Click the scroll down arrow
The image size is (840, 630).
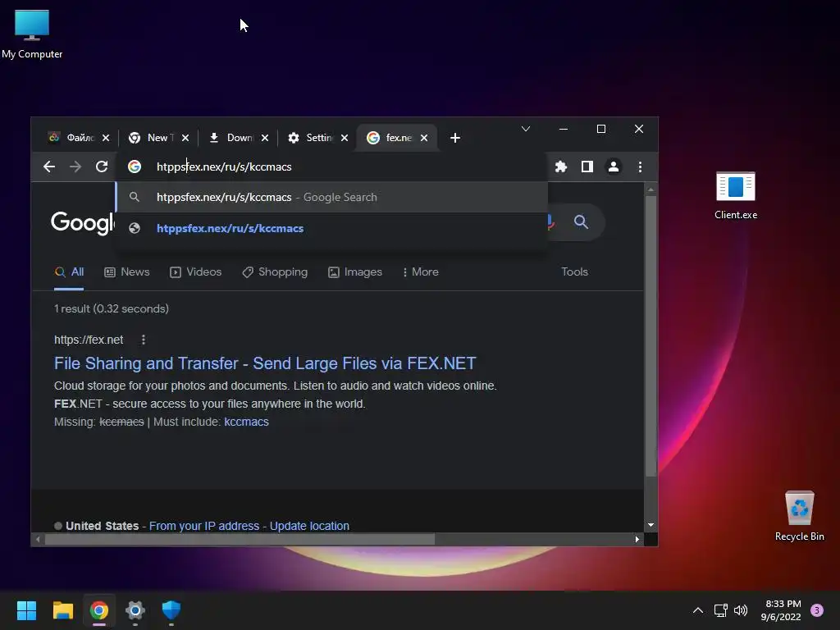click(x=651, y=525)
